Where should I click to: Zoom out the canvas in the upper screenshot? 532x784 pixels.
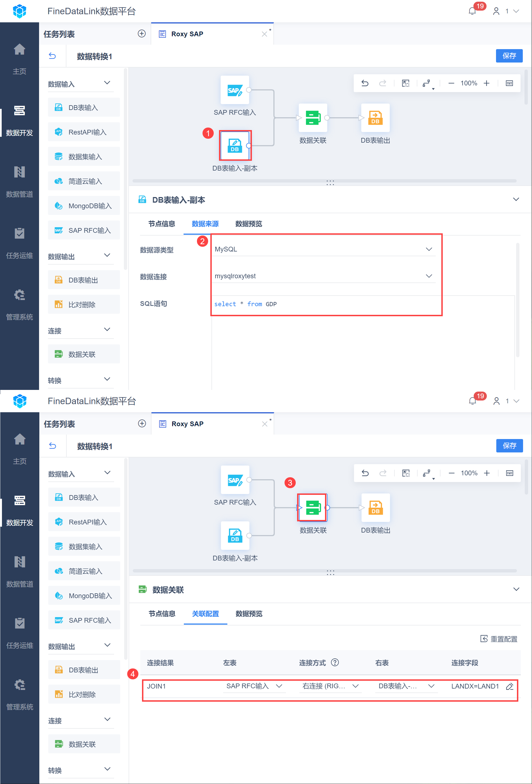451,83
